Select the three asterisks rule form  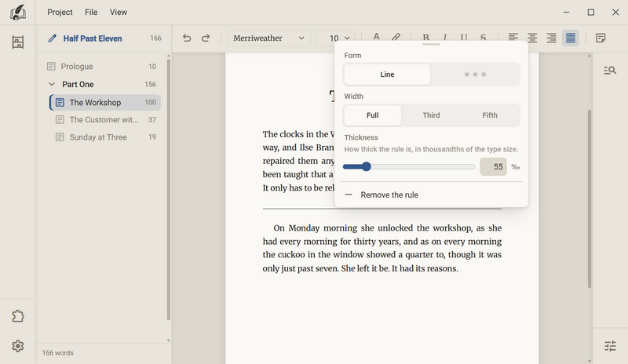coord(475,75)
